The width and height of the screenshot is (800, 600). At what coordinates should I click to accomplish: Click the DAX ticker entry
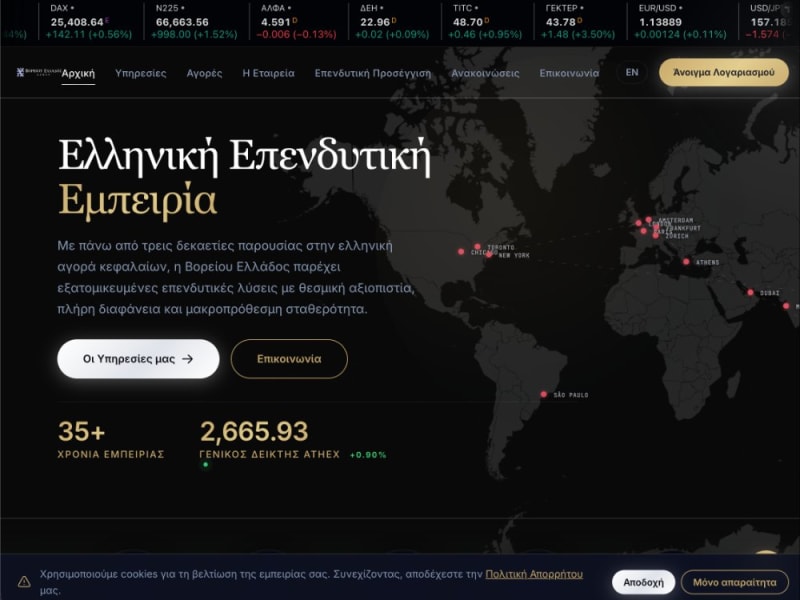[x=90, y=21]
